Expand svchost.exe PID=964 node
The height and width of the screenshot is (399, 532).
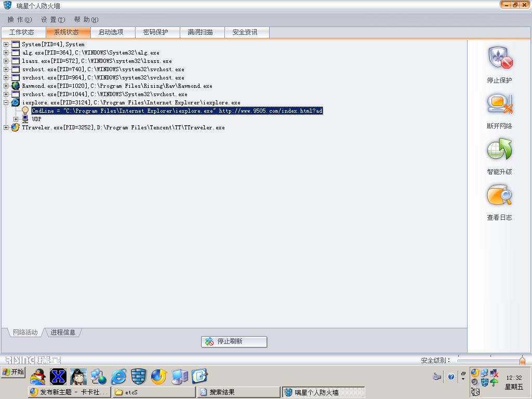[6, 78]
